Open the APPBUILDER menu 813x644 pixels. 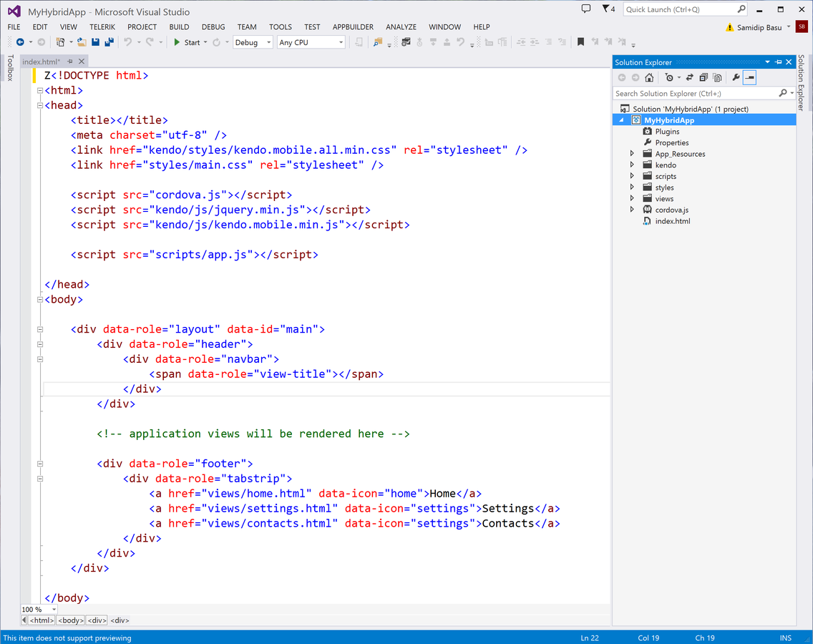(353, 27)
